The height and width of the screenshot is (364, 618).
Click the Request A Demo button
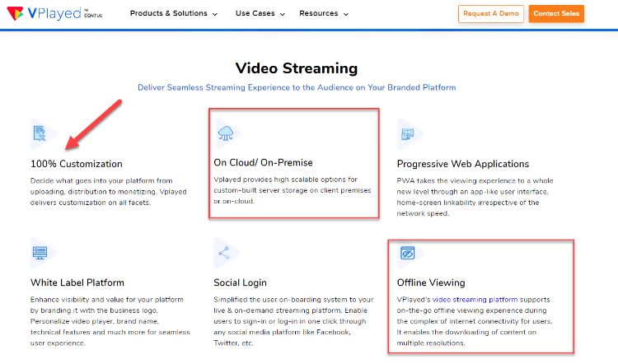point(491,13)
